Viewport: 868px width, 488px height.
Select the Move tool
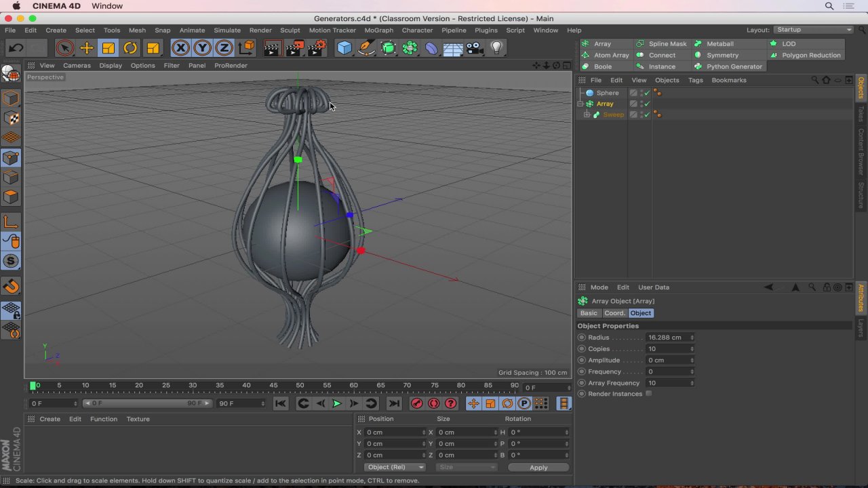pyautogui.click(x=87, y=48)
